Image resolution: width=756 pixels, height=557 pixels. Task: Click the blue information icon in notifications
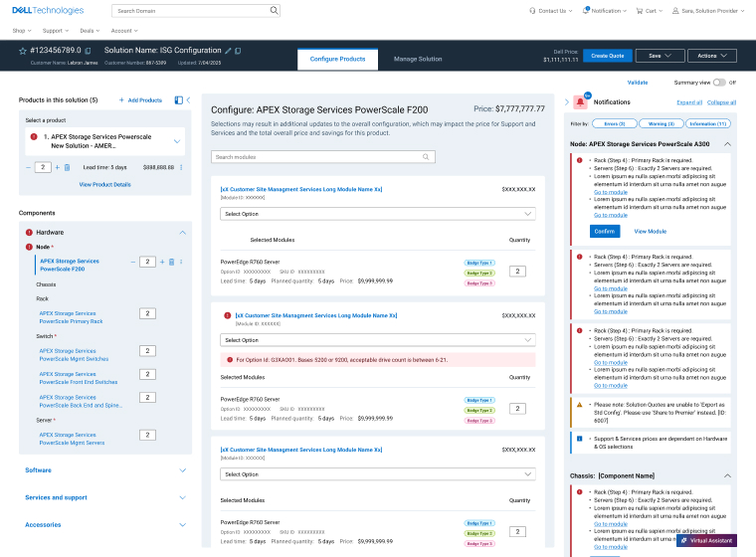pyautogui.click(x=580, y=439)
